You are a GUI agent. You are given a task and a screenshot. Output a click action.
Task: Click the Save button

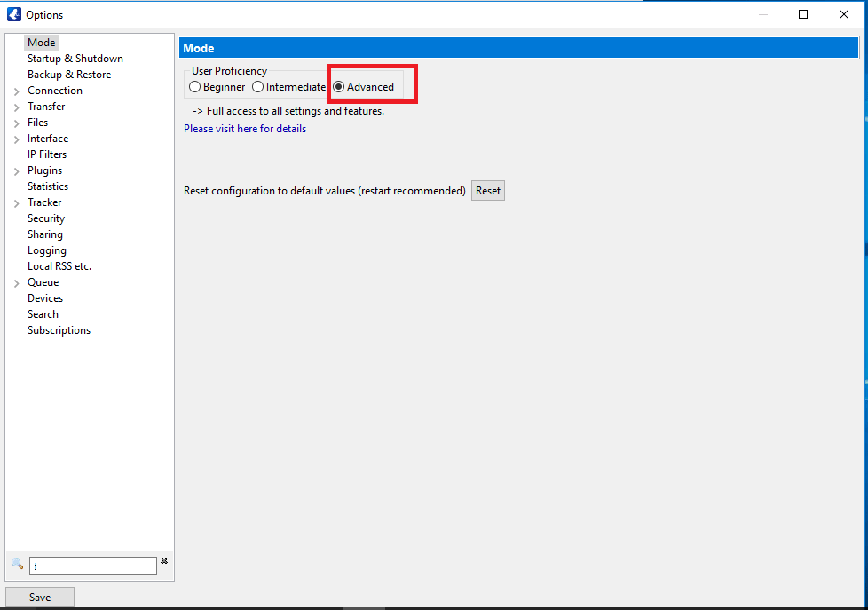pyautogui.click(x=40, y=598)
